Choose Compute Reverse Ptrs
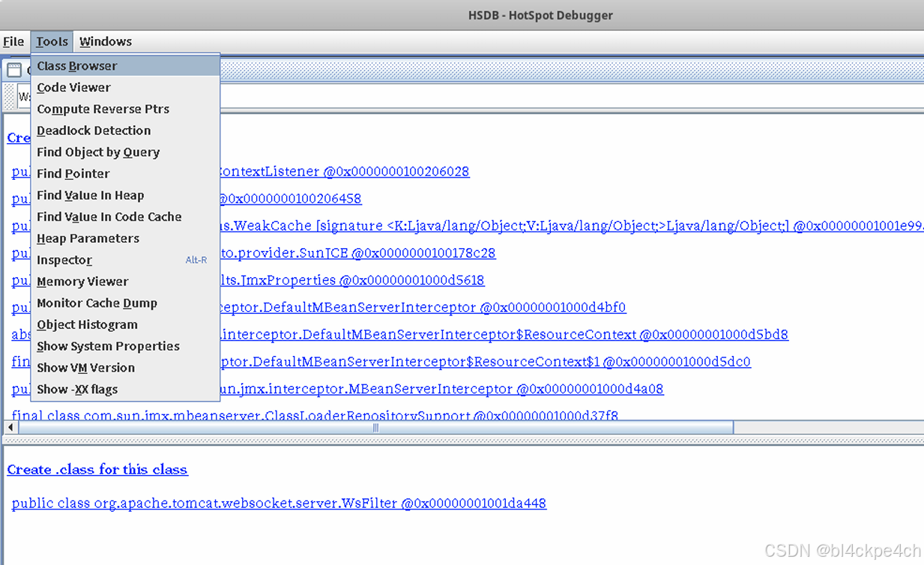Image resolution: width=924 pixels, height=565 pixels. (125, 109)
